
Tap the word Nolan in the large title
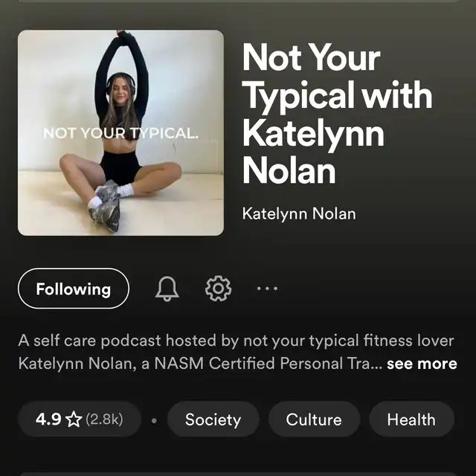pos(289,171)
